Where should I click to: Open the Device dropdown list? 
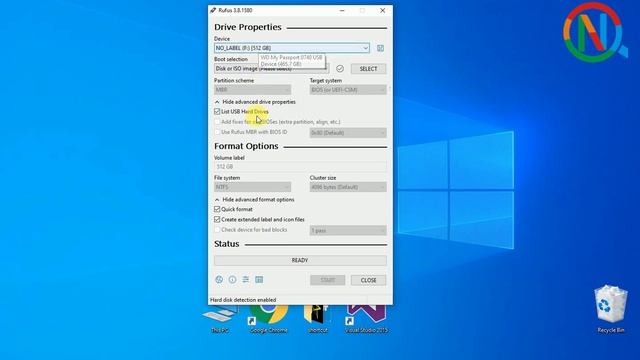click(292, 48)
